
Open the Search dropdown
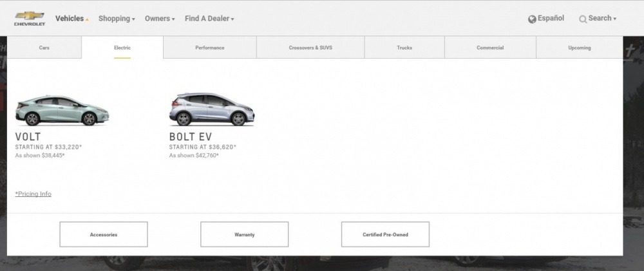pyautogui.click(x=602, y=18)
